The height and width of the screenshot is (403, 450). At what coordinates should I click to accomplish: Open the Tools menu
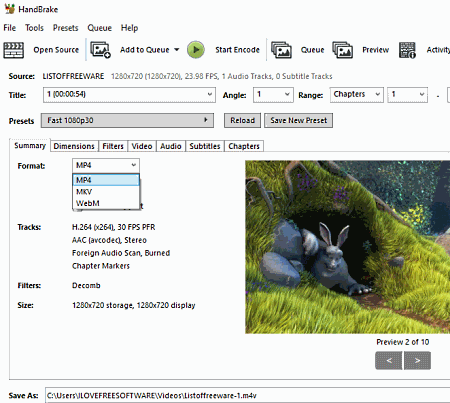(34, 28)
